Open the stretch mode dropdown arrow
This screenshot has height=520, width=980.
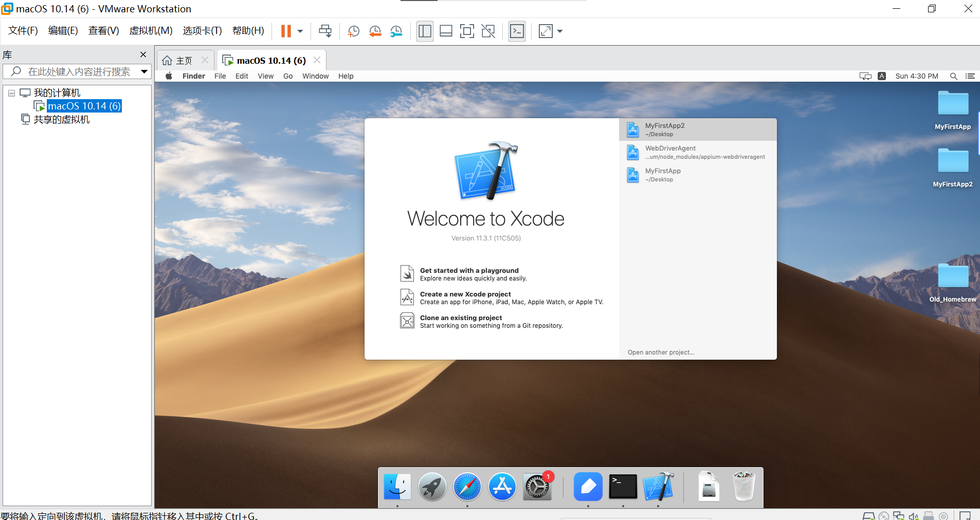pyautogui.click(x=560, y=31)
